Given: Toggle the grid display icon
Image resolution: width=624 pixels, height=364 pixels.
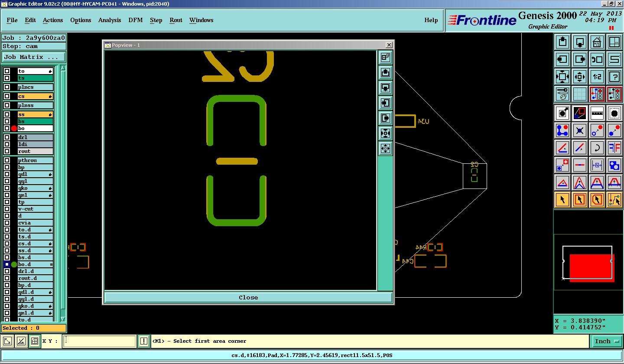Looking at the screenshot, I should 580,94.
